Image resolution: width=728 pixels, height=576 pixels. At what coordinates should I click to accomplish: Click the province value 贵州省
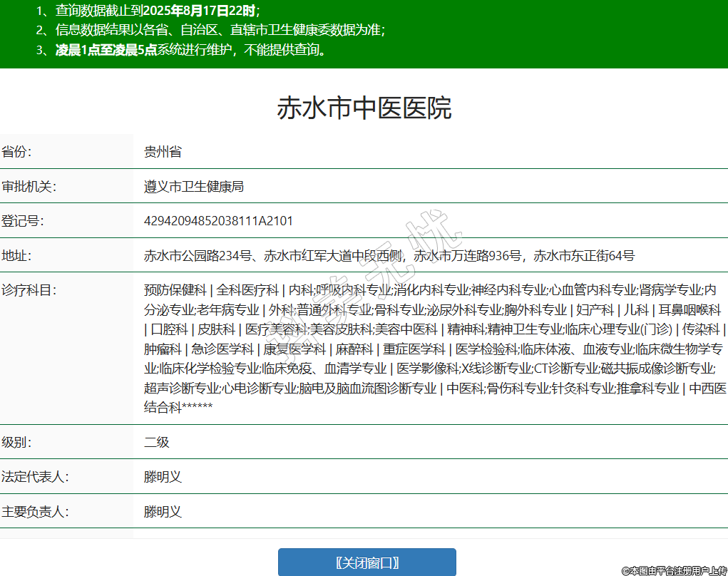tap(163, 152)
